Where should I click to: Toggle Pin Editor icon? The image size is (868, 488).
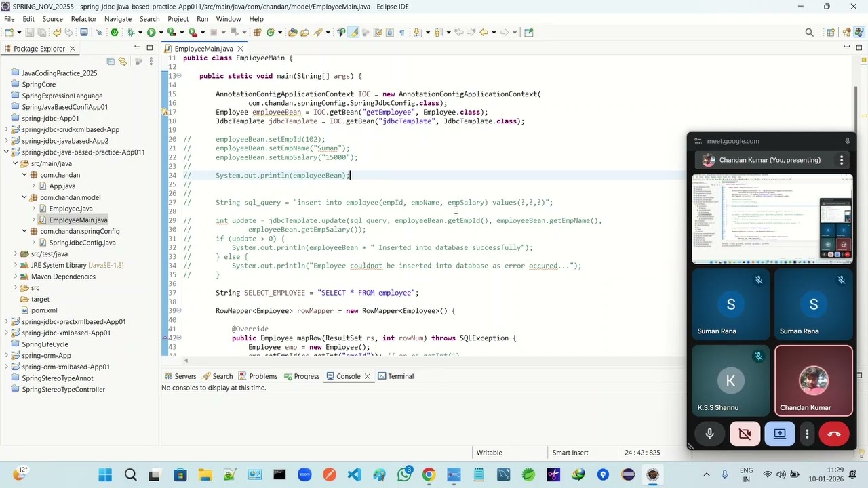pyautogui.click(x=528, y=32)
